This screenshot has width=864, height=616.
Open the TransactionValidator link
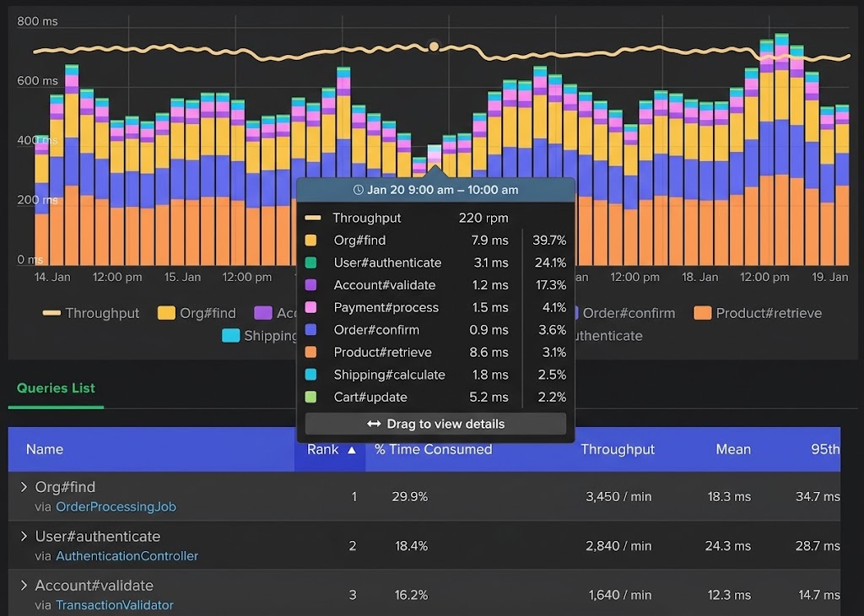(115, 605)
